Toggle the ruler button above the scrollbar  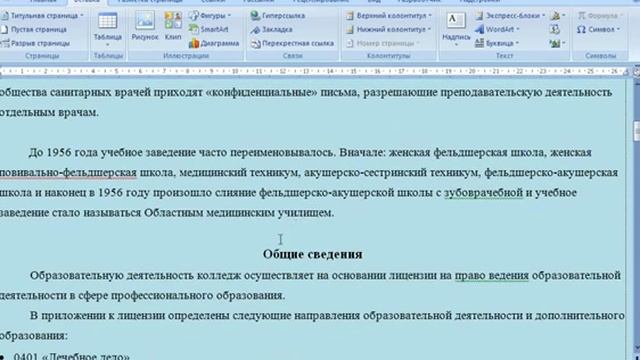[x=636, y=72]
